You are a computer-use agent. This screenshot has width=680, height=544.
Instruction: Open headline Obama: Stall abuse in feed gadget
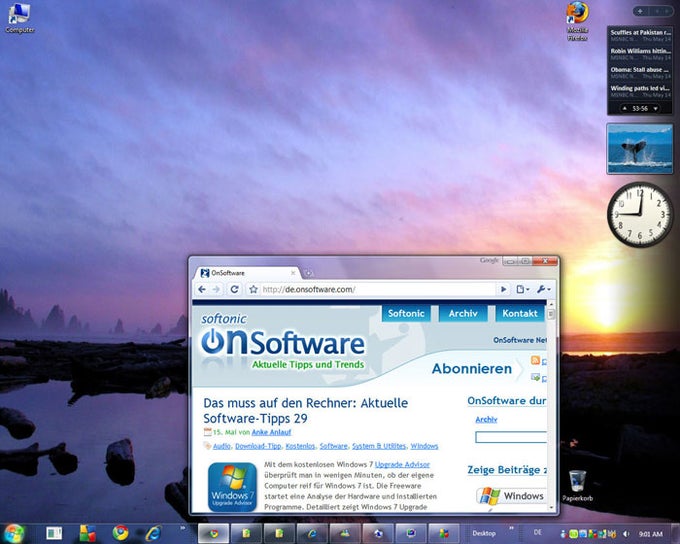tap(640, 69)
